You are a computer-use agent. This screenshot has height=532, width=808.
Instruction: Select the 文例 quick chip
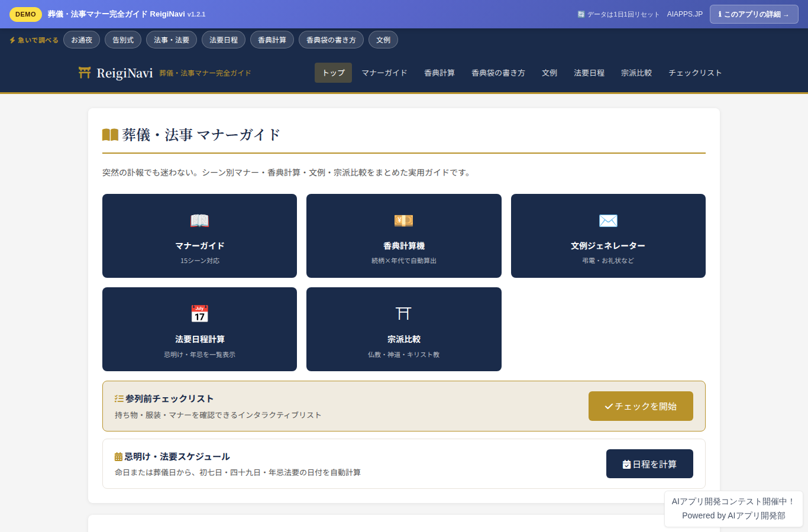pyautogui.click(x=383, y=40)
